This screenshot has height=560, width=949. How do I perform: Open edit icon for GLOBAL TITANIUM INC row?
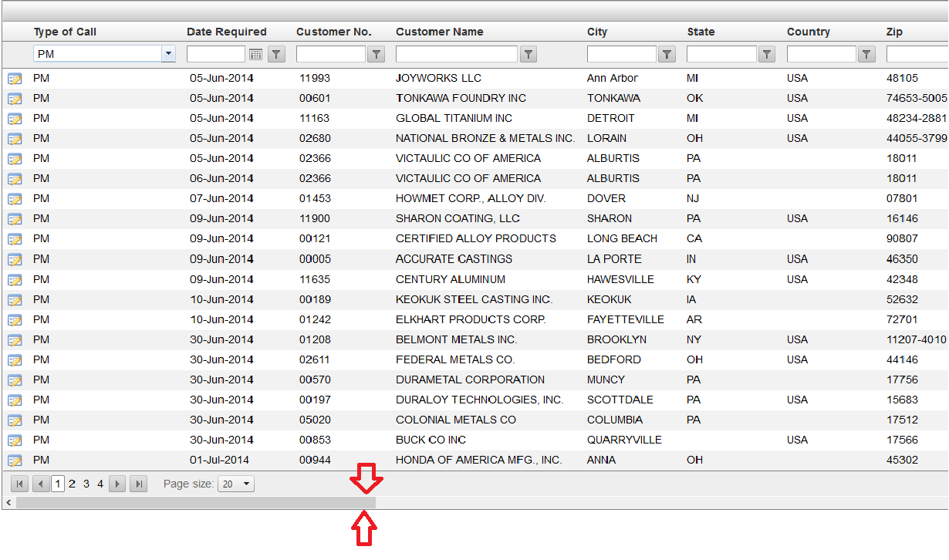pyautogui.click(x=15, y=119)
